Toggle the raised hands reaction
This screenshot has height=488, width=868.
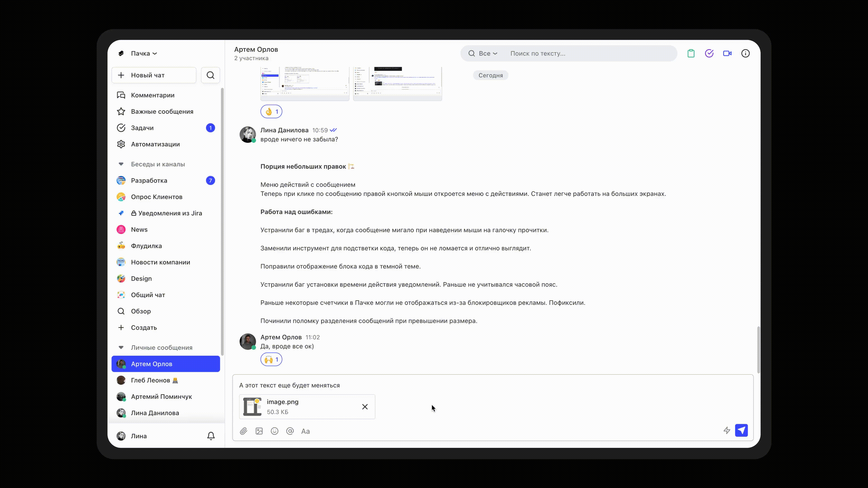271,359
